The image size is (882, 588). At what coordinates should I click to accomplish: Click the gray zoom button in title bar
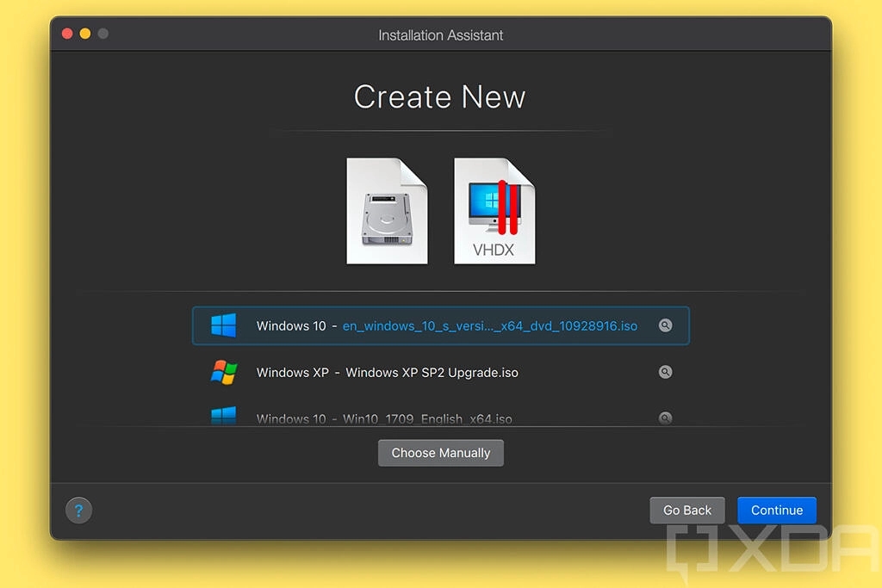point(103,34)
